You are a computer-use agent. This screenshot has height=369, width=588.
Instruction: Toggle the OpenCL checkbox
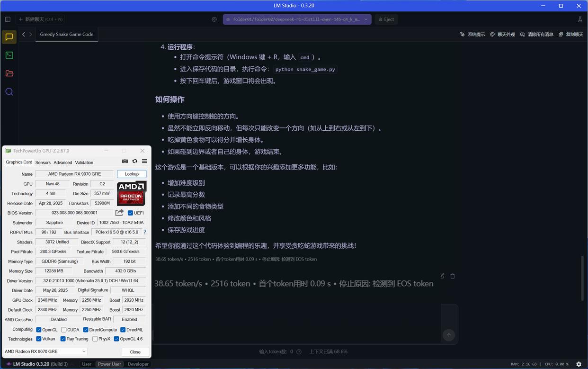click(x=39, y=330)
